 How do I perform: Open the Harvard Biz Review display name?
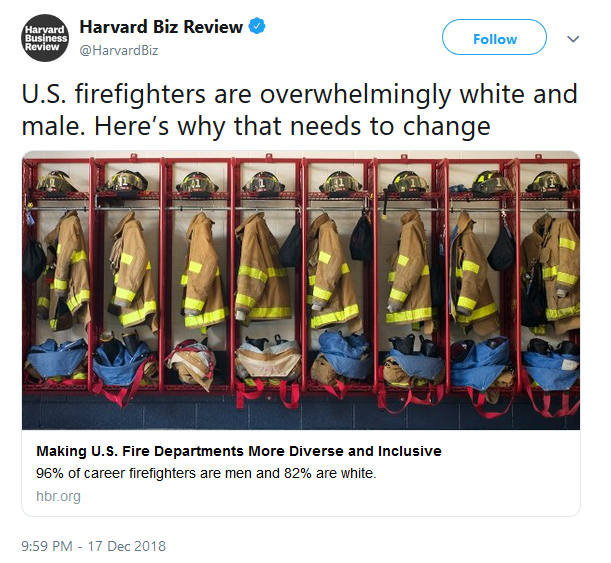click(x=161, y=27)
